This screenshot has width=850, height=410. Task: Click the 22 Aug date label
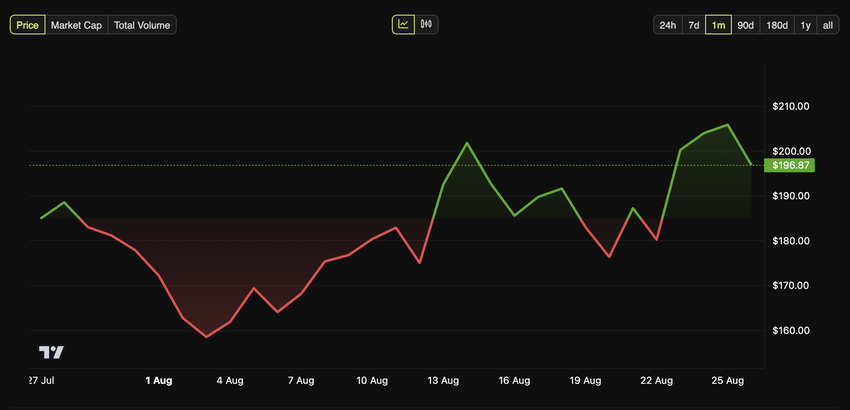click(x=656, y=381)
